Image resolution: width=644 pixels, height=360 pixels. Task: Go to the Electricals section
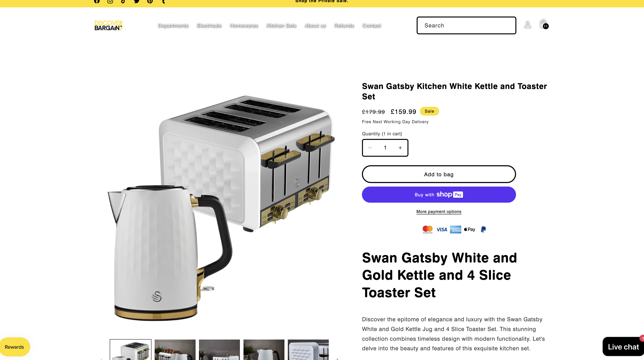point(209,25)
